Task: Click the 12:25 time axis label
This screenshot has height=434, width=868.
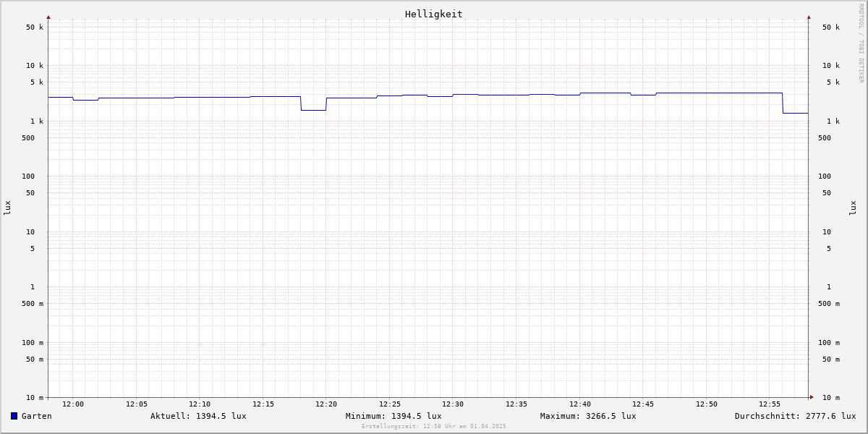Action: coord(390,404)
